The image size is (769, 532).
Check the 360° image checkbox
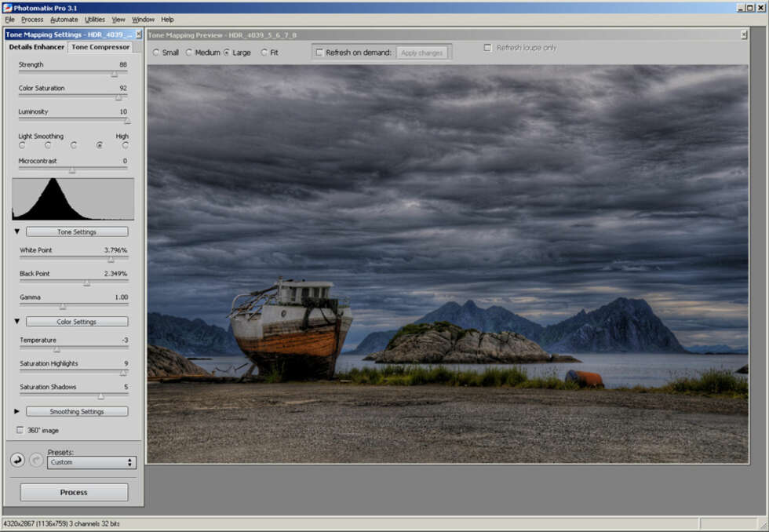coord(20,430)
